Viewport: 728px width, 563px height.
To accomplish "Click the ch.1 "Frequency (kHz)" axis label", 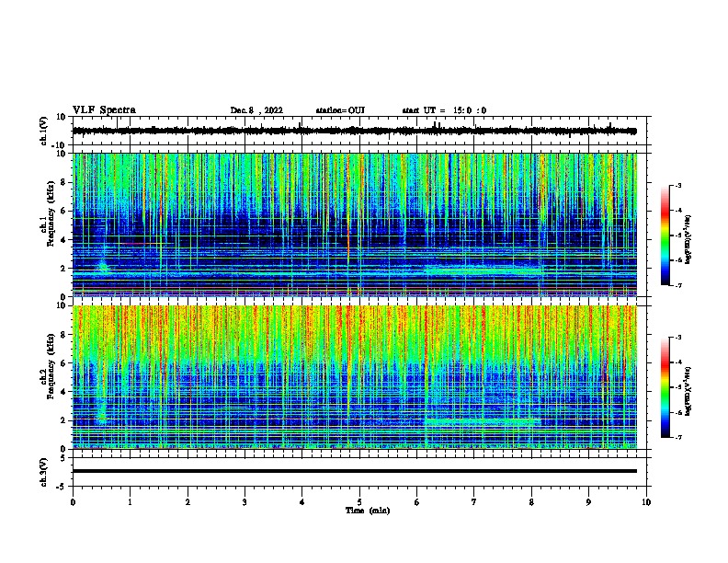I will point(51,213).
